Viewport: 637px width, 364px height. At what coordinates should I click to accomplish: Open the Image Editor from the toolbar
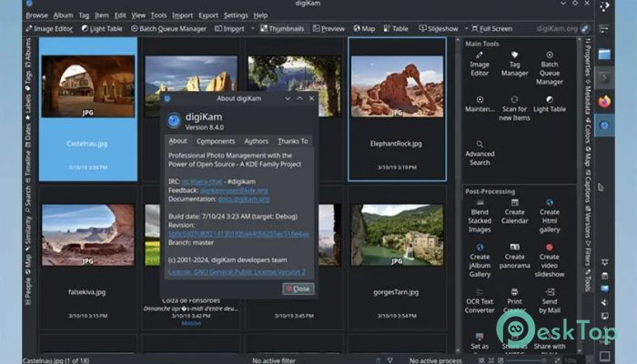tap(49, 28)
